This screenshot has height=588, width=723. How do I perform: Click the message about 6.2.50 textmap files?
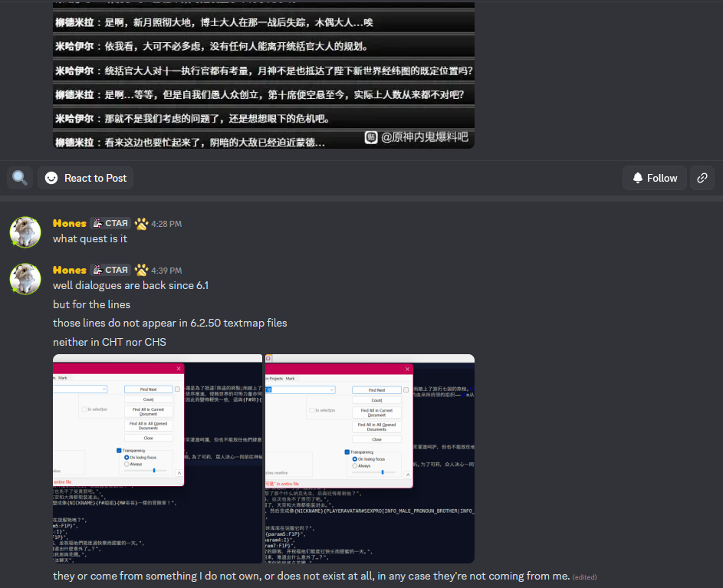169,324
